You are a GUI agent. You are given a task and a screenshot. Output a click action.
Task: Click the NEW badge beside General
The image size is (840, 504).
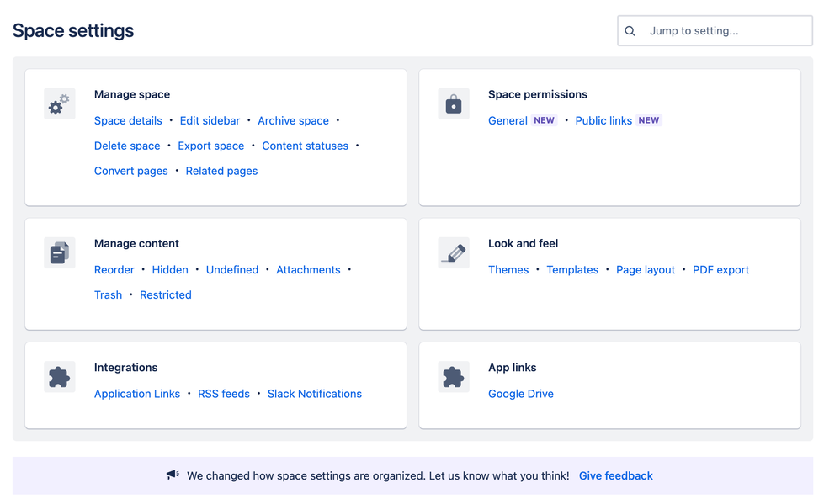(x=545, y=120)
